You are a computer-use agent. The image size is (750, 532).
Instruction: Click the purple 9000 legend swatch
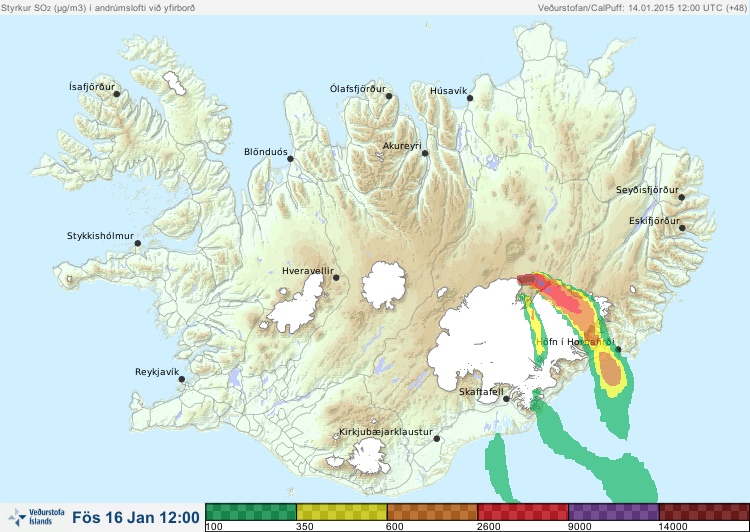click(613, 512)
